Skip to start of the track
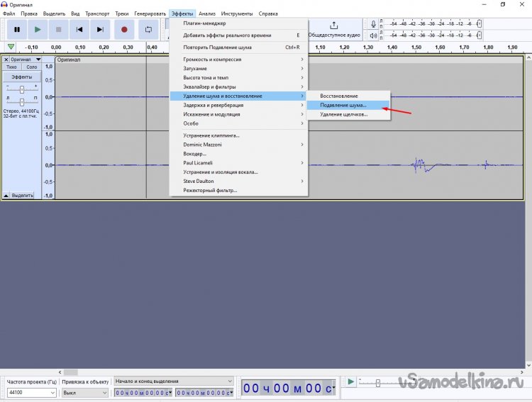The height and width of the screenshot is (402, 532). tap(79, 29)
